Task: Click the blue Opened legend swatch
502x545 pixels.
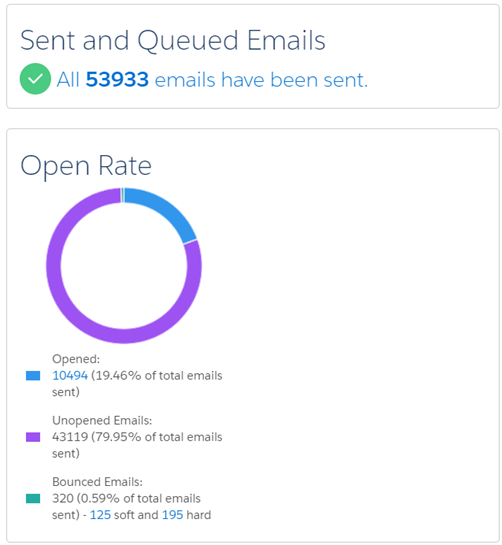Action: pos(33,375)
